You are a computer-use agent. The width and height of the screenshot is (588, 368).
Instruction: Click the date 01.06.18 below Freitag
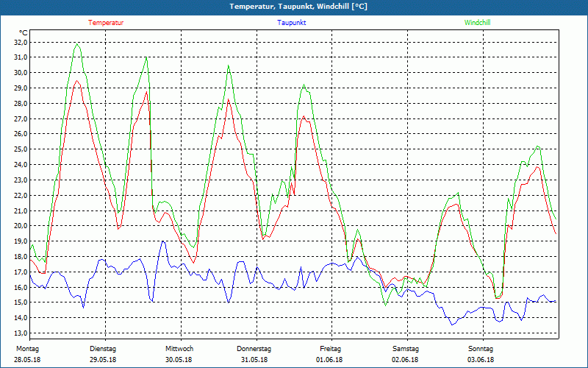tap(330, 360)
